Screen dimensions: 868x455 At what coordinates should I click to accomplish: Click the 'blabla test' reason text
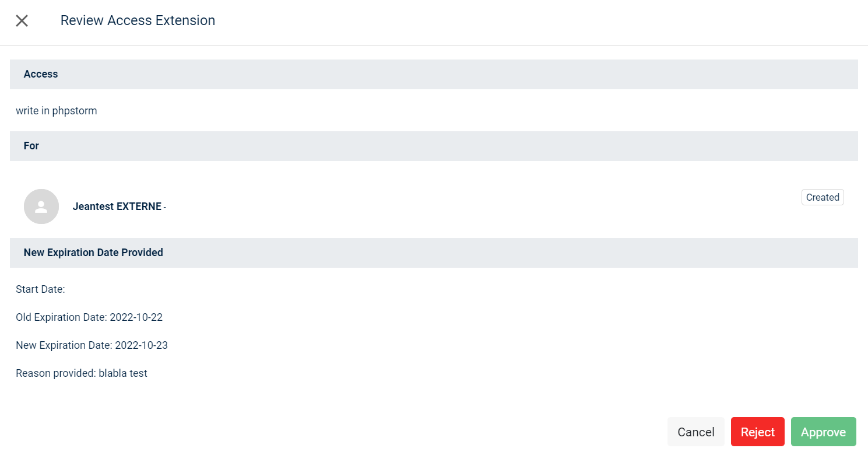123,373
